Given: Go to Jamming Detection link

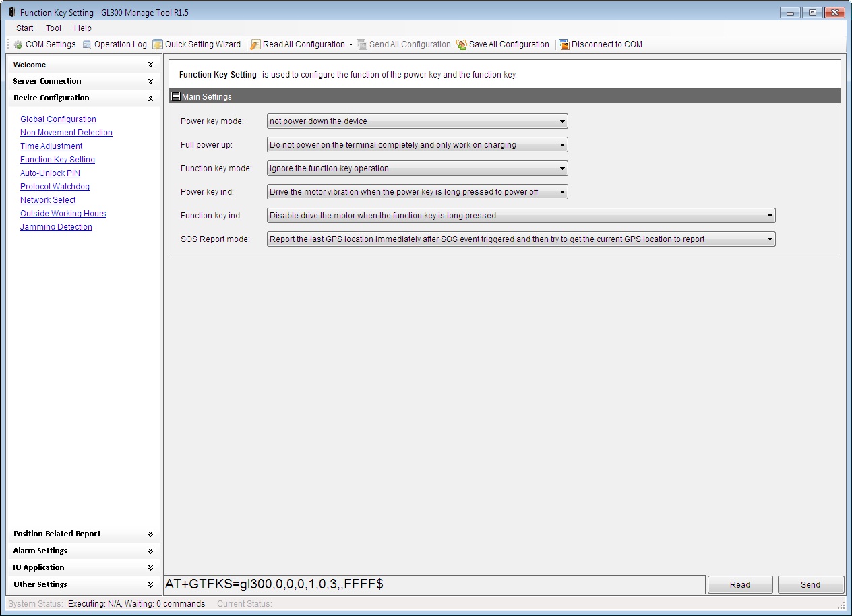Looking at the screenshot, I should pos(56,227).
